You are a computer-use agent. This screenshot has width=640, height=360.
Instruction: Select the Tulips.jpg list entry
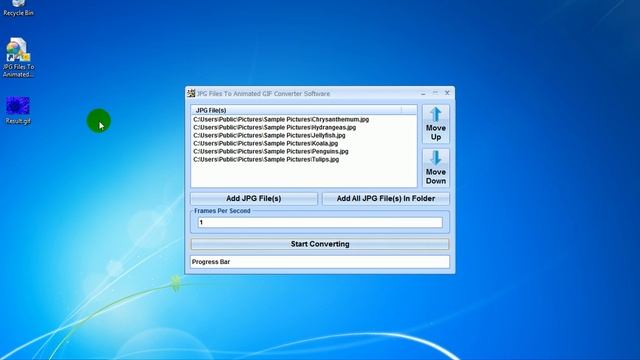pyautogui.click(x=266, y=159)
